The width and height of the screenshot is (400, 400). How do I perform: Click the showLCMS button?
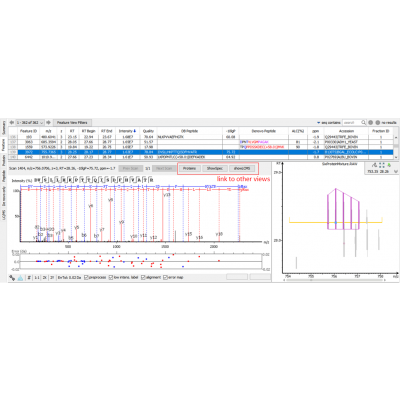242,168
